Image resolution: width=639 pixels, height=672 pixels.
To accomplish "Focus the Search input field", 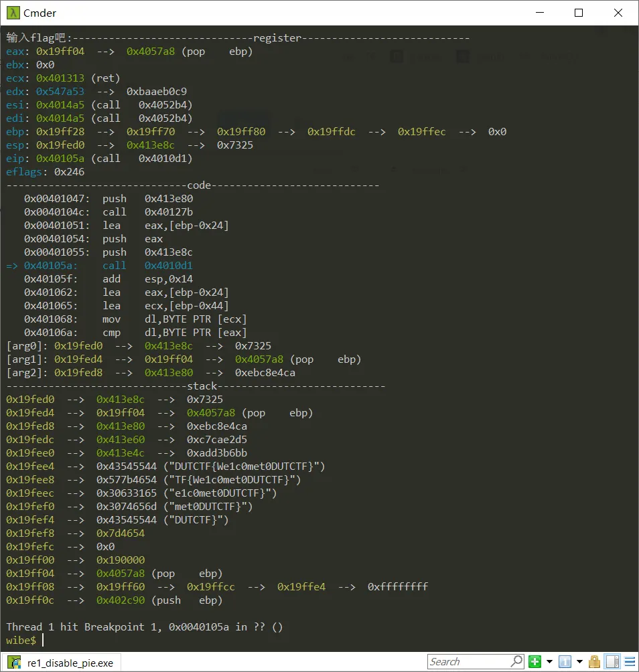I will click(x=469, y=662).
